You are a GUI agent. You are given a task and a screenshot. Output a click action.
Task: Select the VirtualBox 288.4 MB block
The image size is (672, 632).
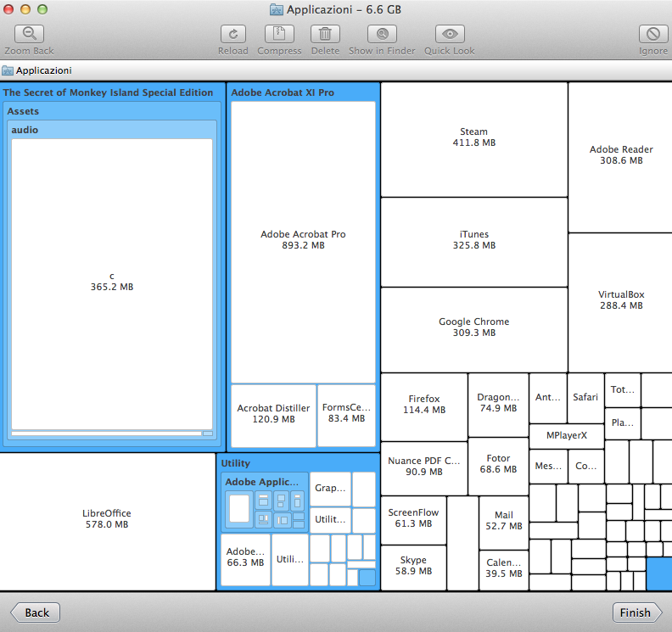coord(620,303)
